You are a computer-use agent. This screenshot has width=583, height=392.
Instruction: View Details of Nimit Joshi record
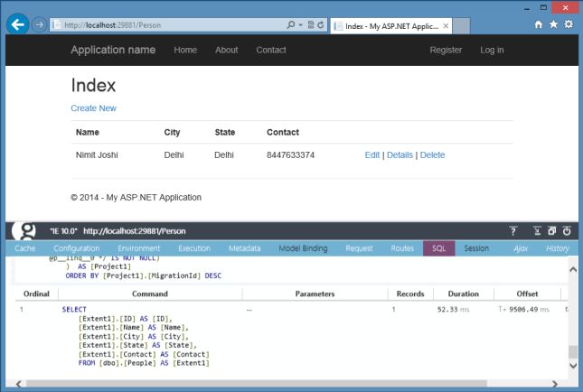click(x=400, y=155)
